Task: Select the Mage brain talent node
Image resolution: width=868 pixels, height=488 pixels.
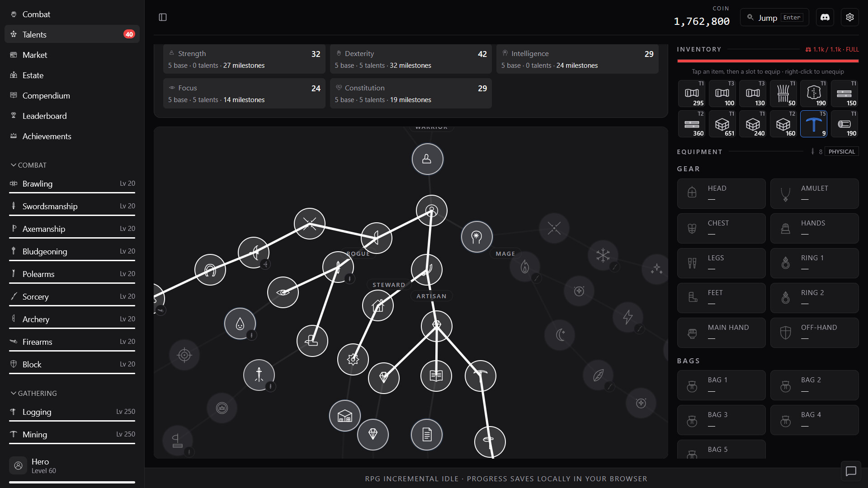Action: 476,237
